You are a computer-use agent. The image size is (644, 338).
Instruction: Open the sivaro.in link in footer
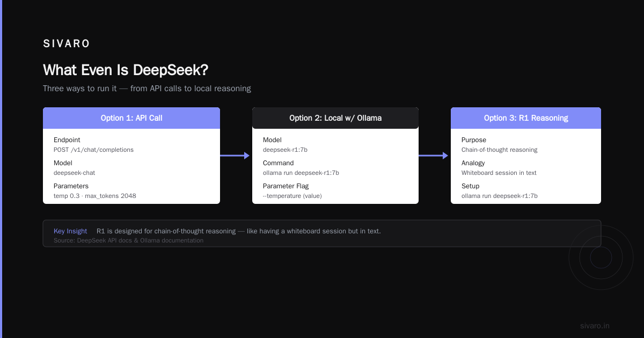tap(595, 326)
